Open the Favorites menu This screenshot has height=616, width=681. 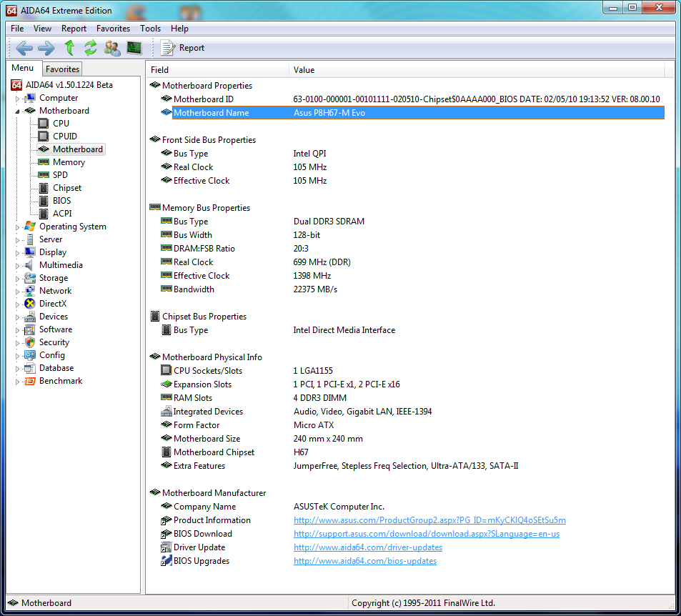[x=113, y=29]
